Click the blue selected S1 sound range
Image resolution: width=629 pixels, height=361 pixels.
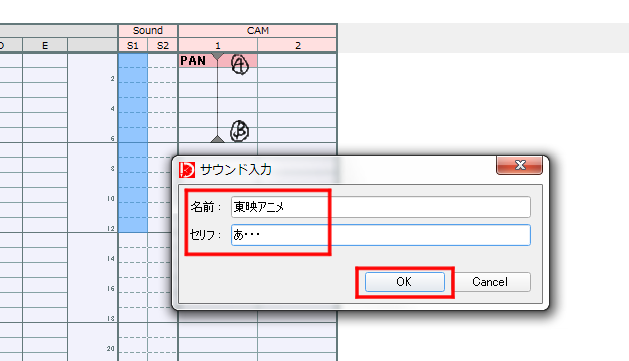click(x=133, y=143)
